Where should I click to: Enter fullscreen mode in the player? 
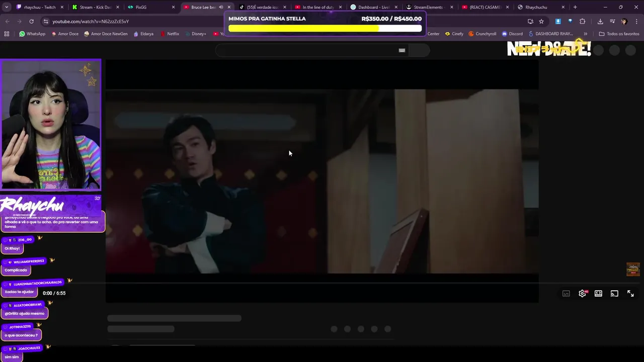click(630, 294)
